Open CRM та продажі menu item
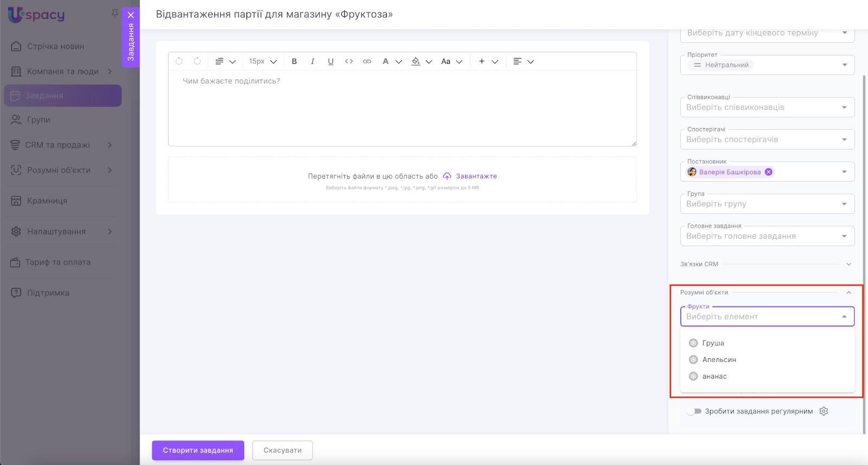Viewport: 868px width, 465px height. coord(58,145)
